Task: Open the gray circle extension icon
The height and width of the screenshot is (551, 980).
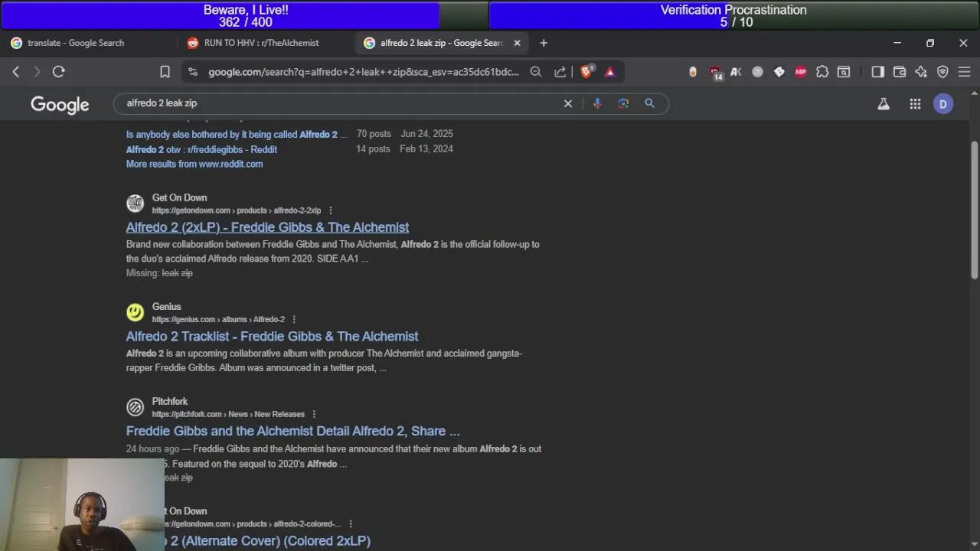Action: click(758, 72)
